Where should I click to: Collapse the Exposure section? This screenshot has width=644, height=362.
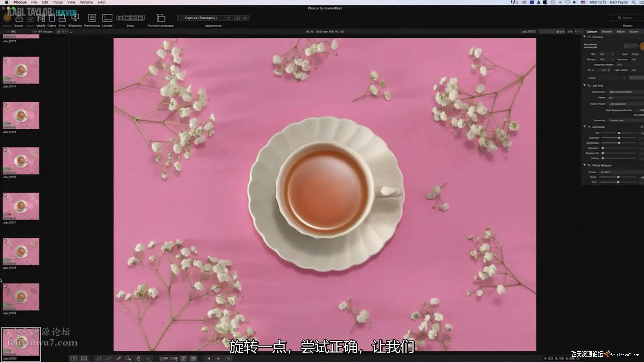pos(584,127)
